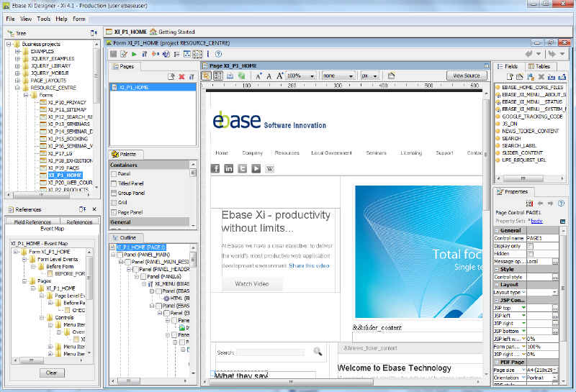Image resolution: width=576 pixels, height=392 pixels.
Task: Add new page icon in Pages panel
Action: click(x=171, y=77)
